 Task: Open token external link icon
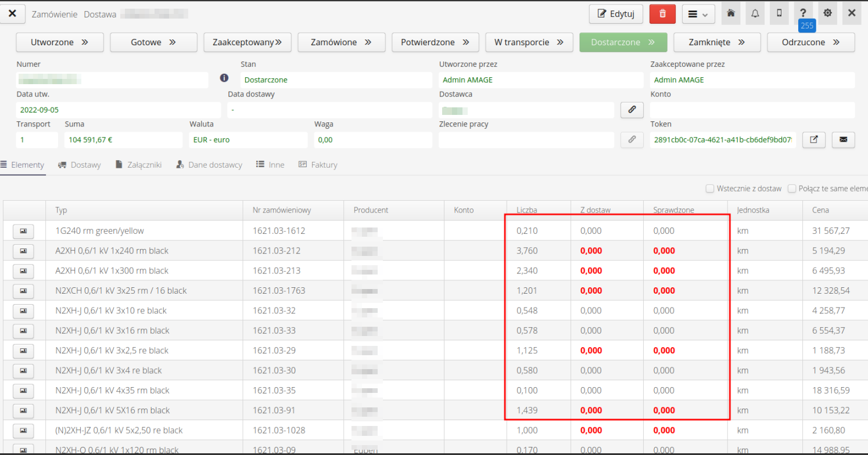pyautogui.click(x=813, y=139)
